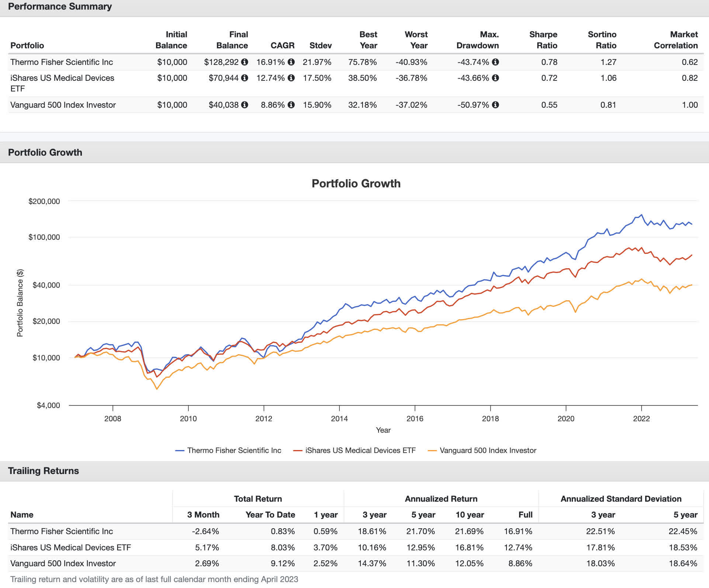Click blue Thermo Fisher line color marker in legend

tap(180, 451)
